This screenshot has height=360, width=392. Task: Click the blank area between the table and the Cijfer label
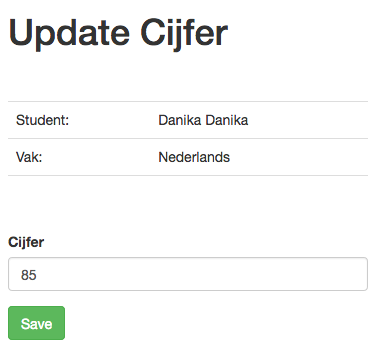coord(188,205)
